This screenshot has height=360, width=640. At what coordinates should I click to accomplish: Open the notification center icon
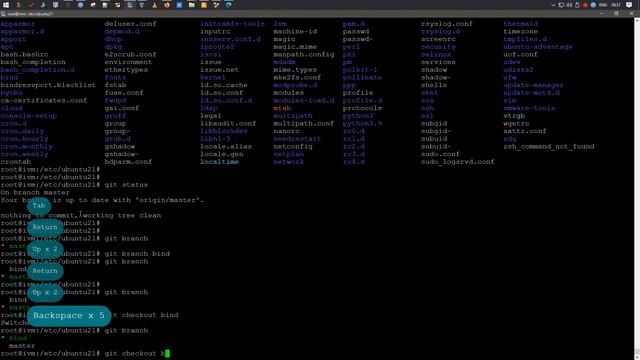pyautogui.click(x=629, y=5)
